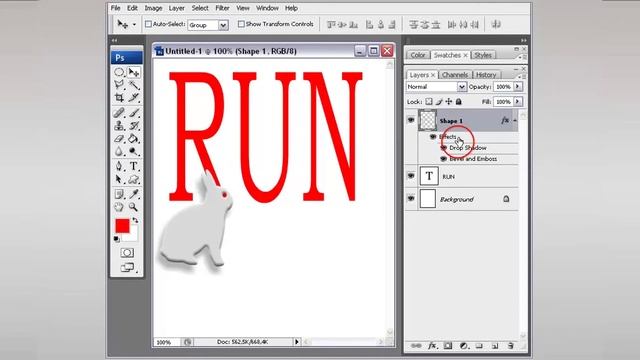Select the Custom Shape tool
This screenshot has height=360, width=640.
tap(133, 179)
